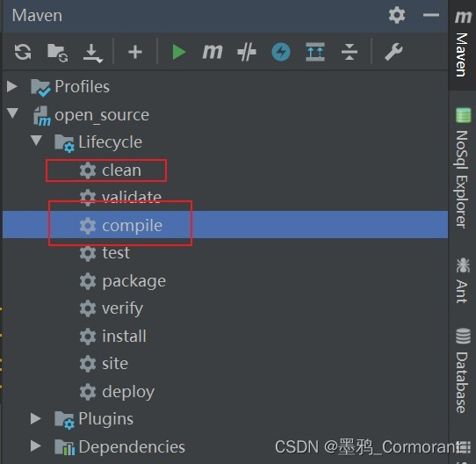Toggle Skip Tests mode lightning icon
The width and height of the screenshot is (476, 464).
coord(281,52)
